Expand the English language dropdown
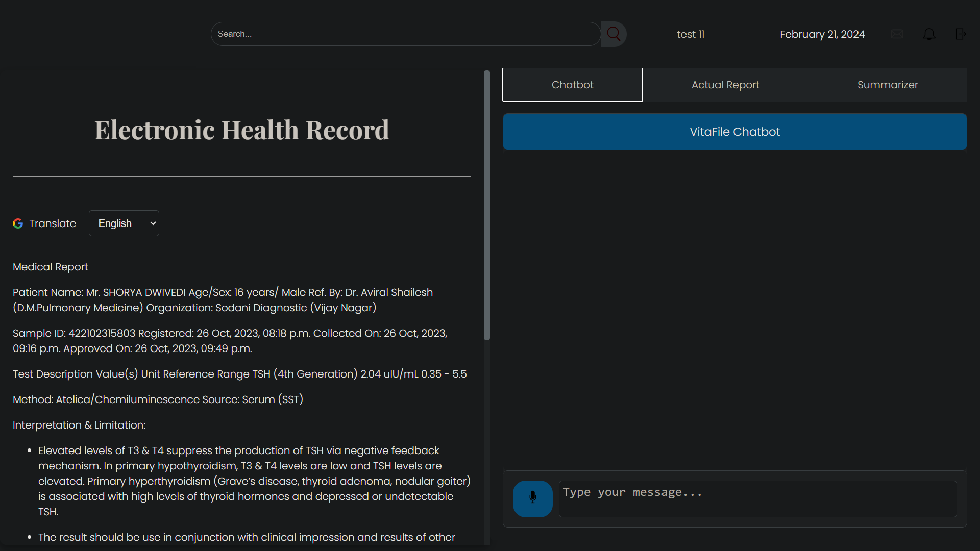Screen dimensions: 980x551 [124, 223]
